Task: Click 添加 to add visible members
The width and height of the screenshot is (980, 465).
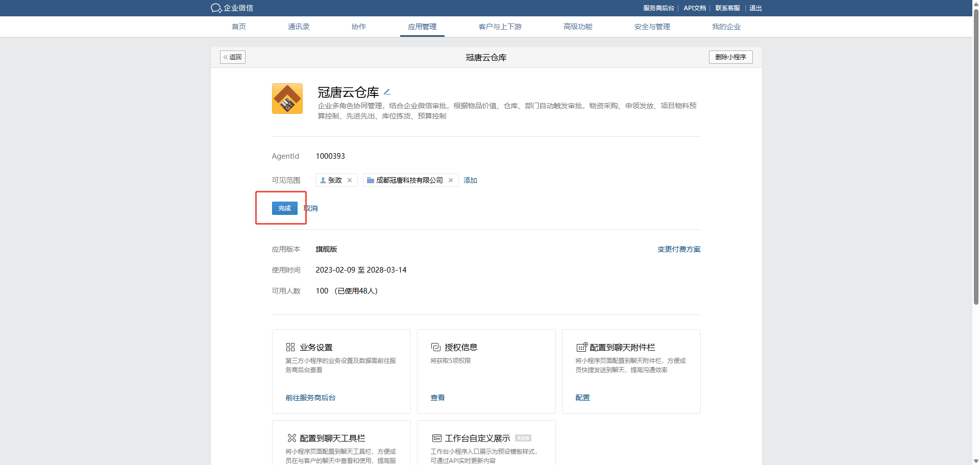Action: (x=470, y=180)
